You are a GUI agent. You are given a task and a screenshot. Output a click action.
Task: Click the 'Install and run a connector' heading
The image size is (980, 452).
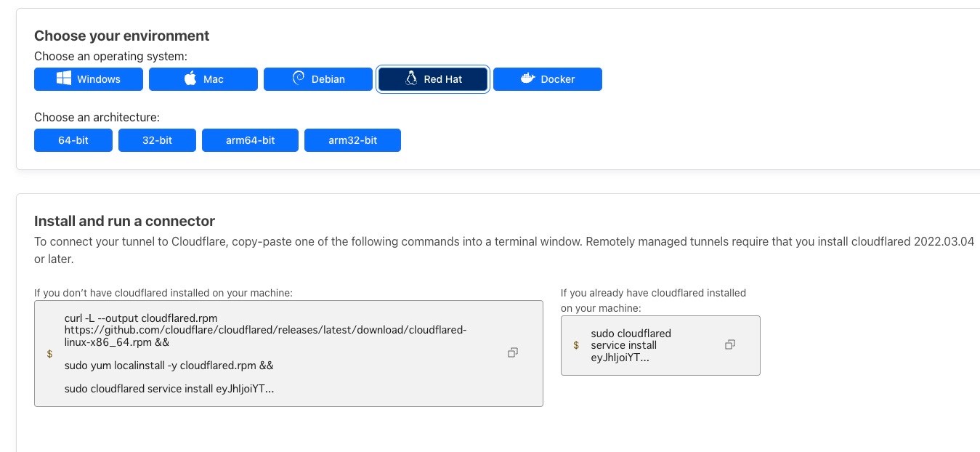tap(125, 221)
